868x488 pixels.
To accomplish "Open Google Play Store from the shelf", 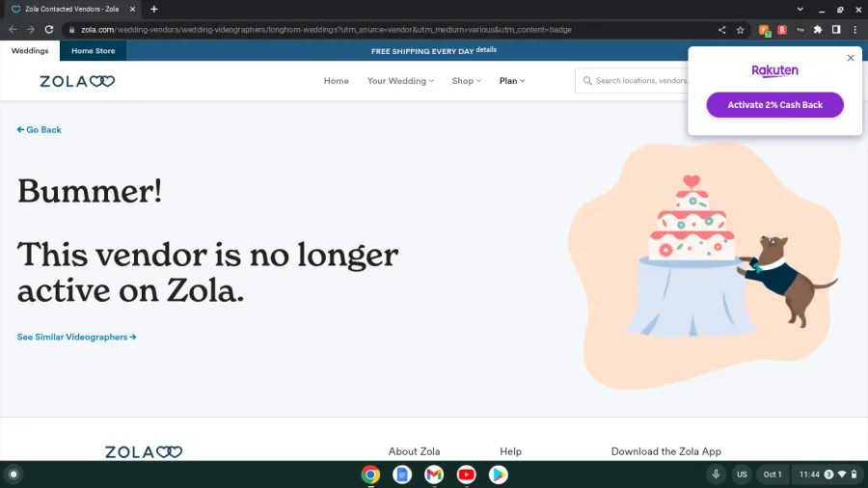I will [498, 474].
